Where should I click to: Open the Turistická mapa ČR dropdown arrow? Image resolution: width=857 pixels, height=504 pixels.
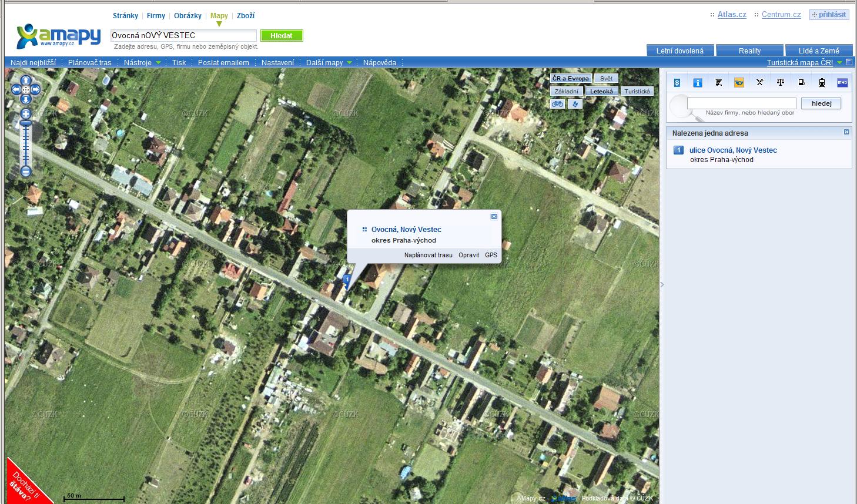pyautogui.click(x=840, y=62)
